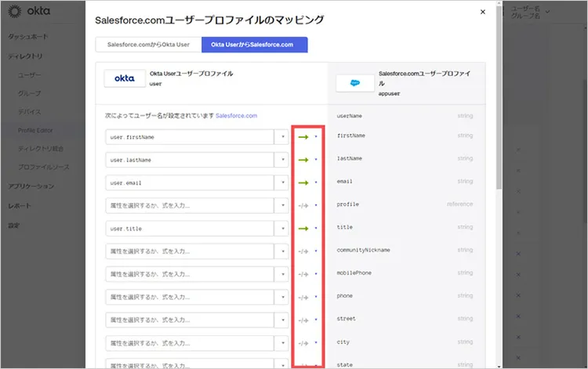
Task: Click the reference type label for profile
Action: [x=459, y=204]
